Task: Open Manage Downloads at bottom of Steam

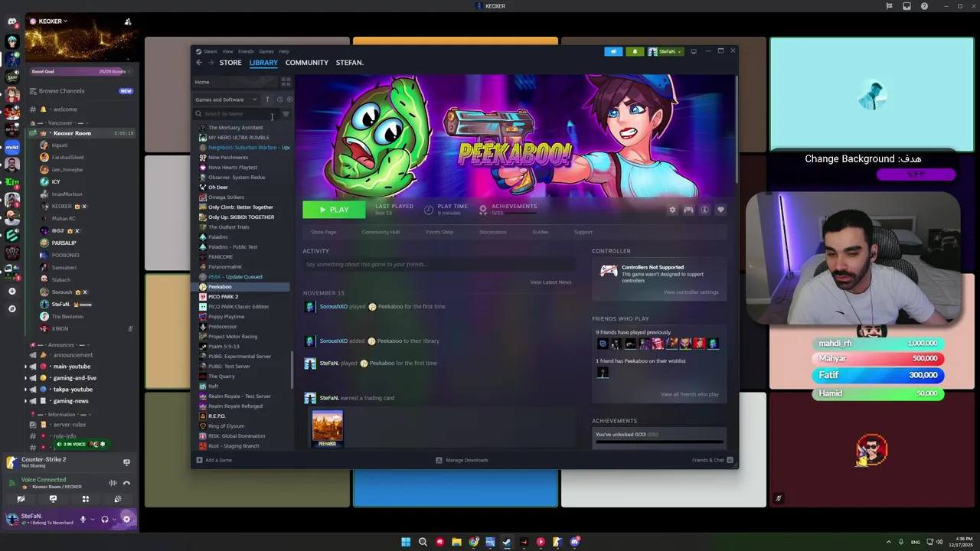Action: point(462,460)
